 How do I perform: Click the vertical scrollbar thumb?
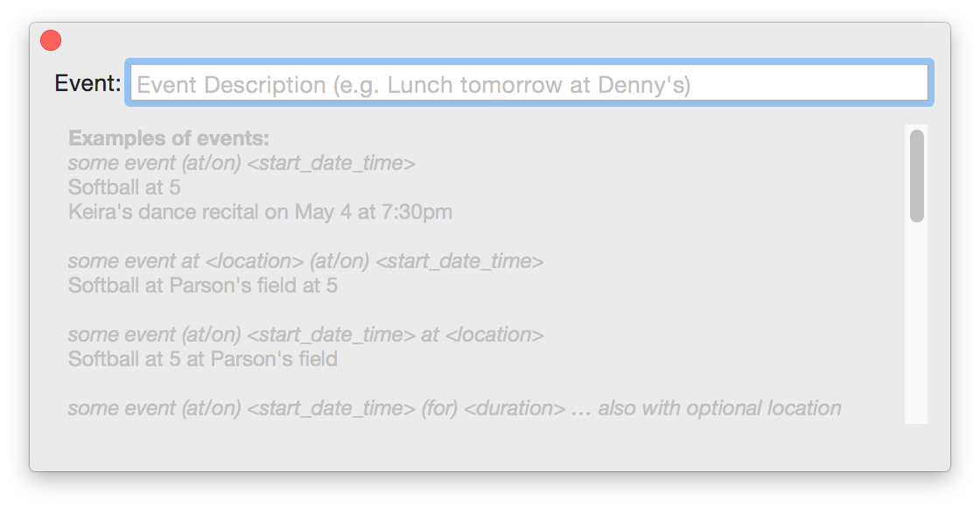916,176
